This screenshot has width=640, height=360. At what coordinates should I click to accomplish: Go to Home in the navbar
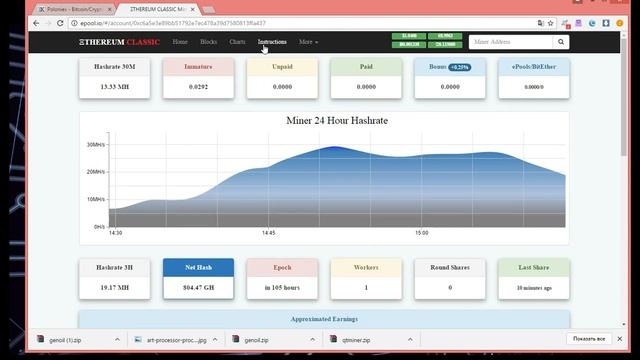pos(180,42)
